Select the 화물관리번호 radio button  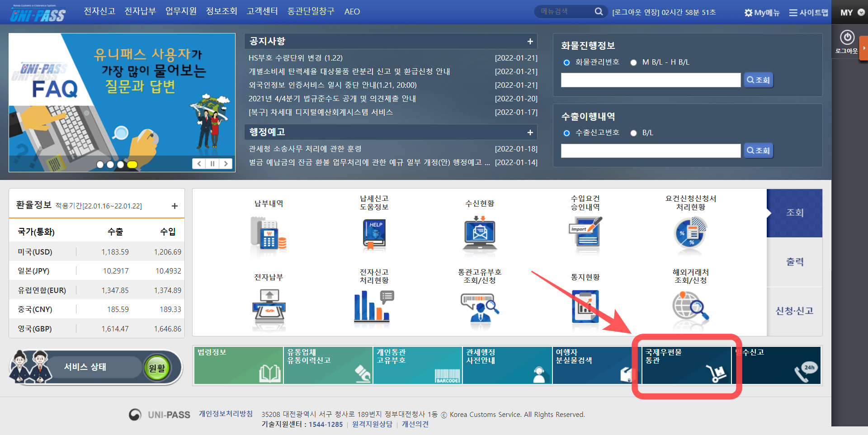coord(566,62)
